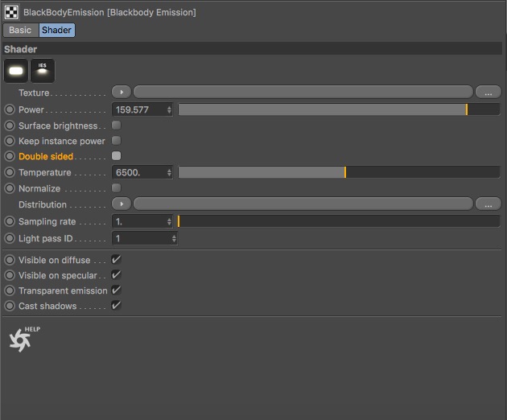Click the Light pass ID stepper arrows
This screenshot has width=507, height=420.
(172, 238)
